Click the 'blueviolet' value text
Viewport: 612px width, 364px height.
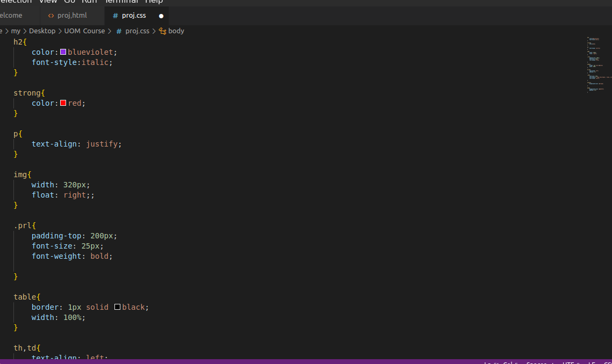click(x=90, y=52)
